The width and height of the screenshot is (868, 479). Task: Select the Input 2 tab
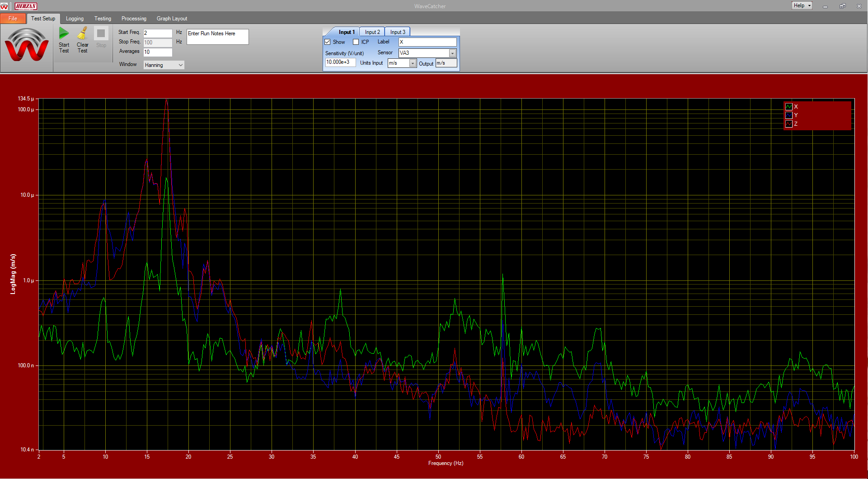372,32
